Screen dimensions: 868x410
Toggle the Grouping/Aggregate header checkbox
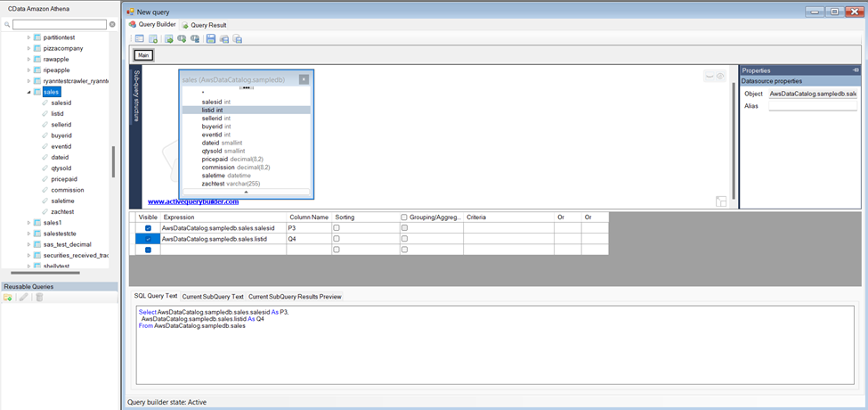point(404,217)
